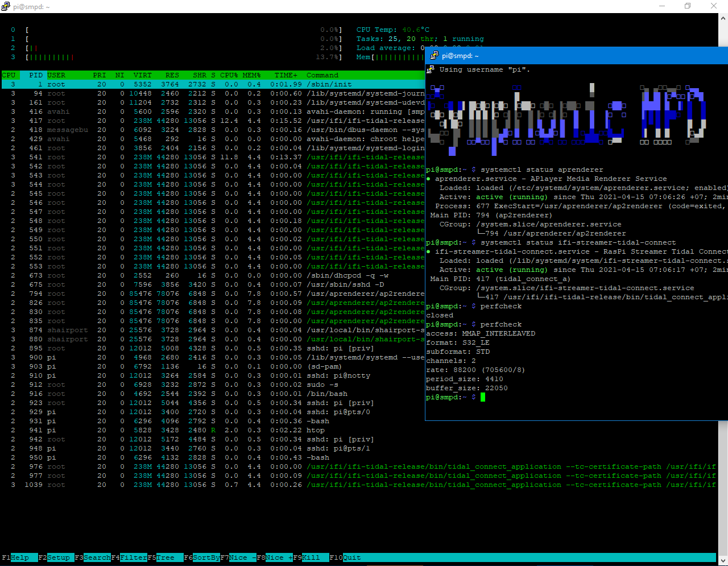Click the green cursor at the final pi@smpd prompt
This screenshot has height=566, width=728.
(483, 397)
